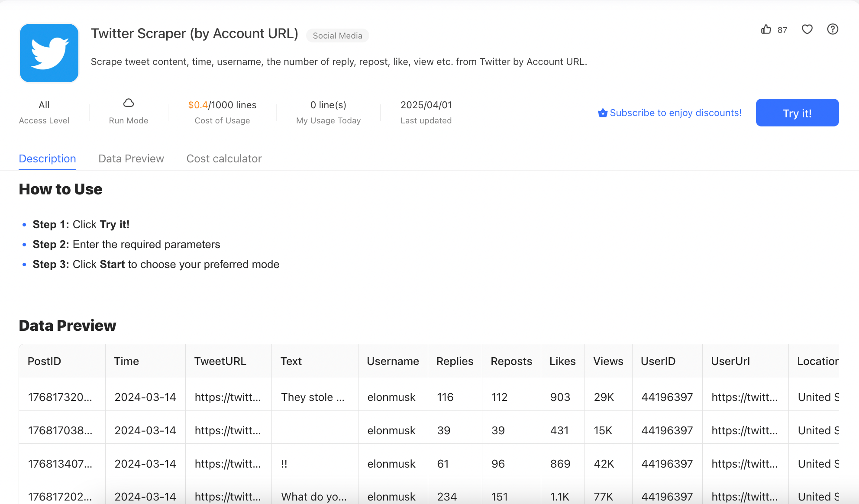Screen dimensions: 859x504
Task: Switch to the Description tab
Action: 47,158
